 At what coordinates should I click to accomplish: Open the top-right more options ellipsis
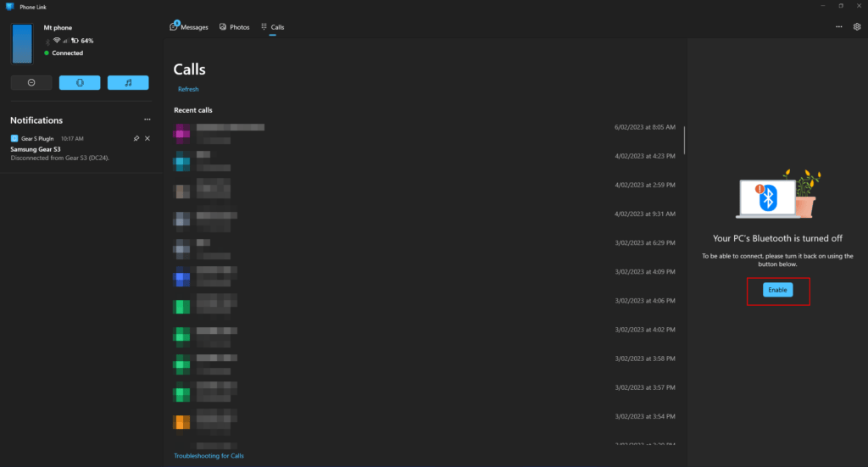click(x=838, y=26)
